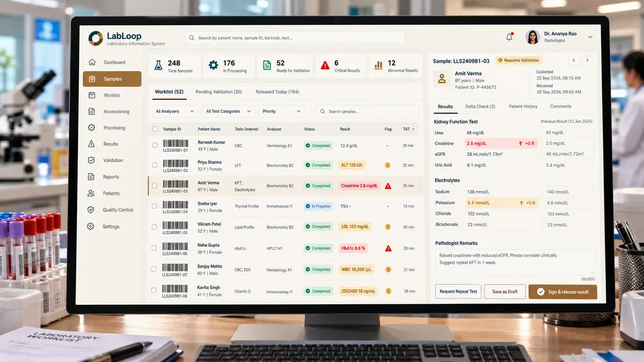Click the Accessioning document icon
Image resolution: width=644 pixels, height=362 pixels.
91,112
